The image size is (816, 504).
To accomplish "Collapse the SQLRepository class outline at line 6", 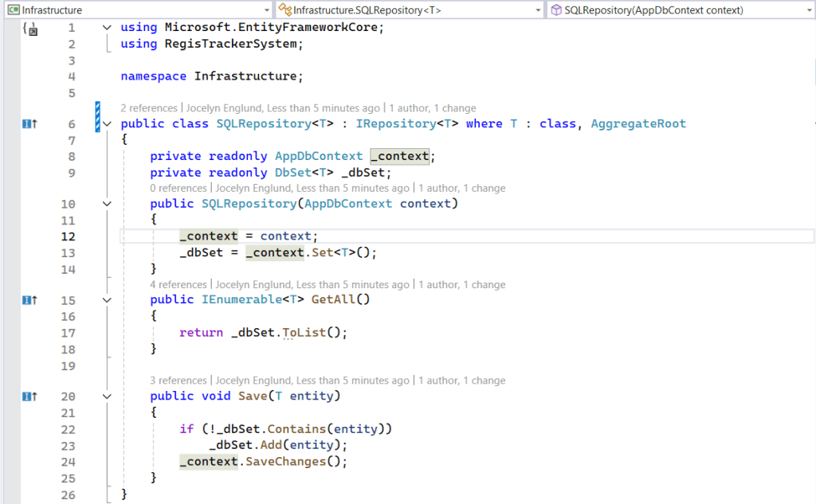I will tap(108, 124).
